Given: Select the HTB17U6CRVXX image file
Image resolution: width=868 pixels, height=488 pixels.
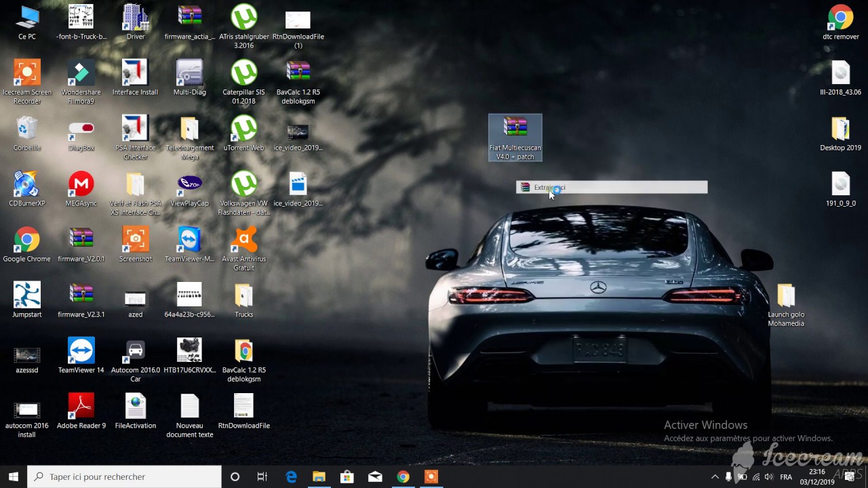Looking at the screenshot, I should (190, 356).
